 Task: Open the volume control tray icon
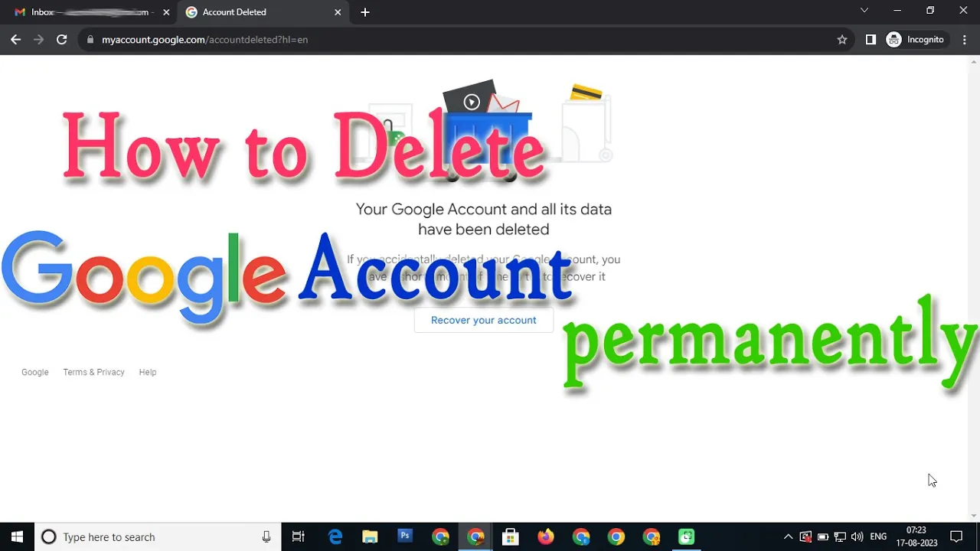857,537
